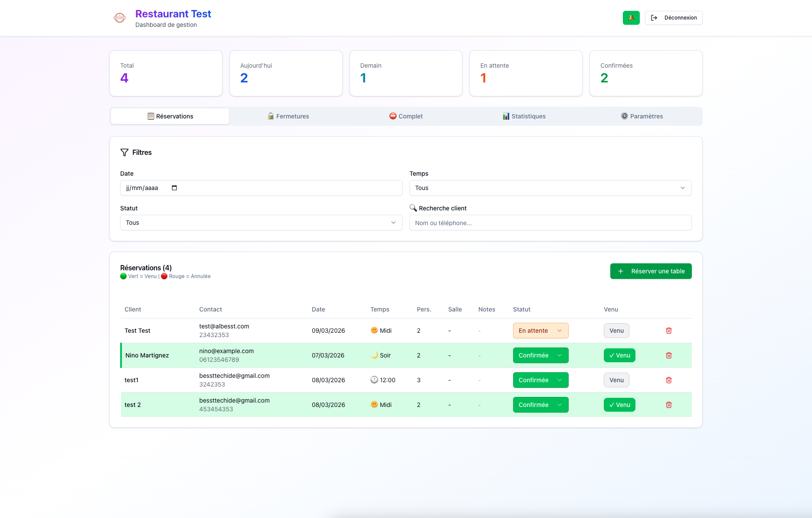Click trash icon for test1 reservation
This screenshot has width=812, height=518.
668,380
